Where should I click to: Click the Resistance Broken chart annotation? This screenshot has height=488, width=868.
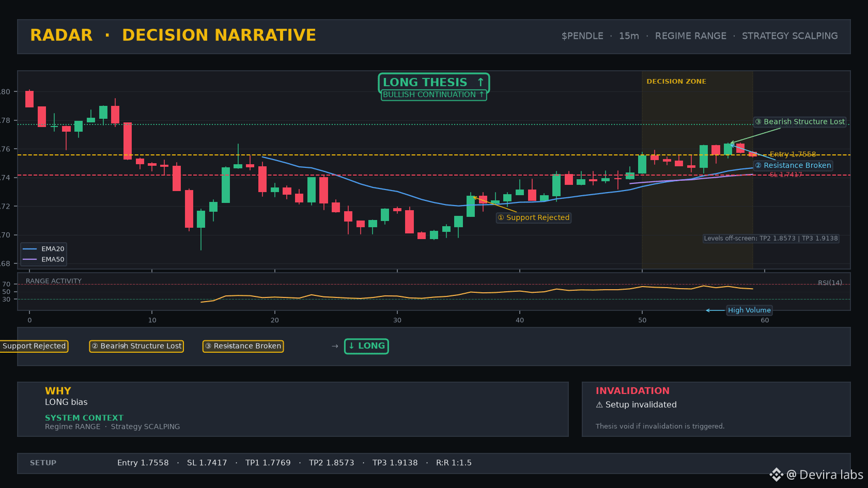click(x=793, y=165)
